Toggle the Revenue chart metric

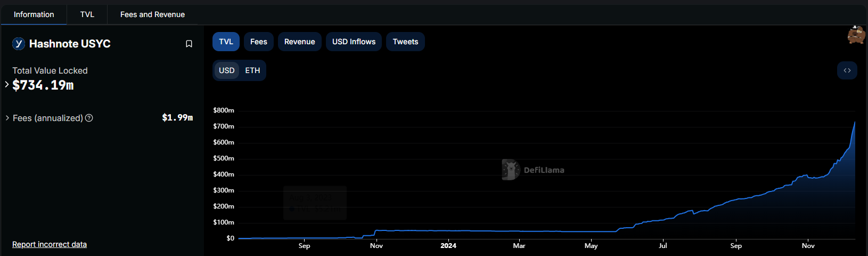(x=299, y=42)
